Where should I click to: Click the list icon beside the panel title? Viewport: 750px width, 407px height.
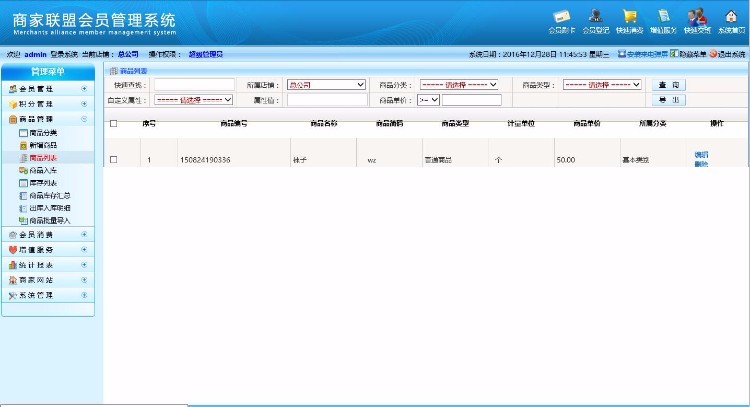point(113,71)
